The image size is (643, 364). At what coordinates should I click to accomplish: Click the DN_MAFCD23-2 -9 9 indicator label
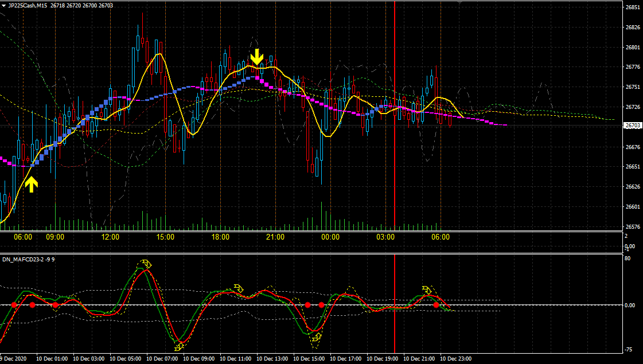pyautogui.click(x=28, y=260)
